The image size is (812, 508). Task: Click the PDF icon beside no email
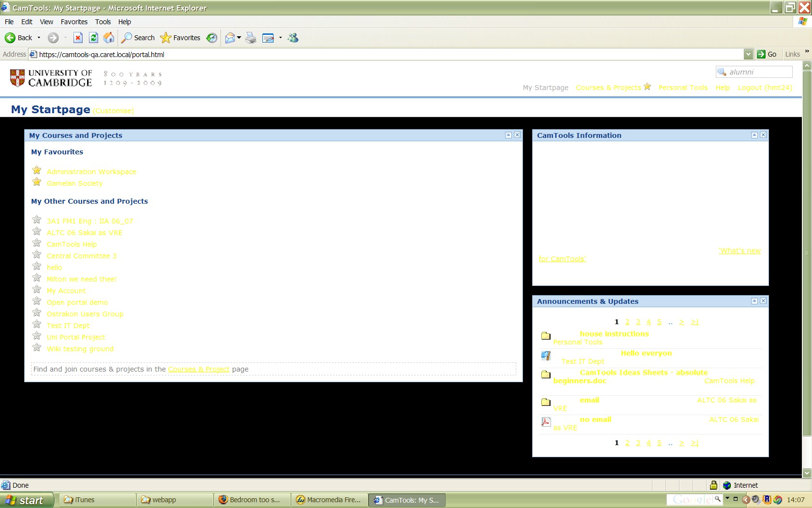point(546,422)
